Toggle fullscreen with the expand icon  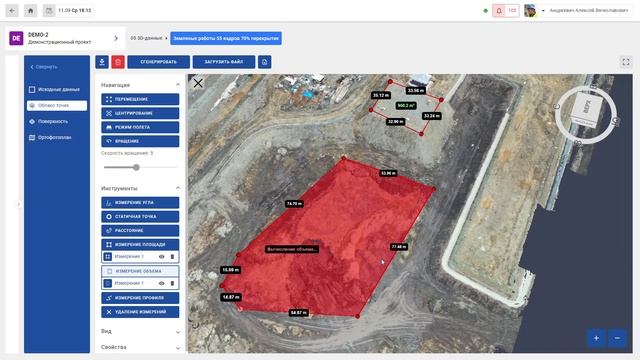tap(626, 62)
